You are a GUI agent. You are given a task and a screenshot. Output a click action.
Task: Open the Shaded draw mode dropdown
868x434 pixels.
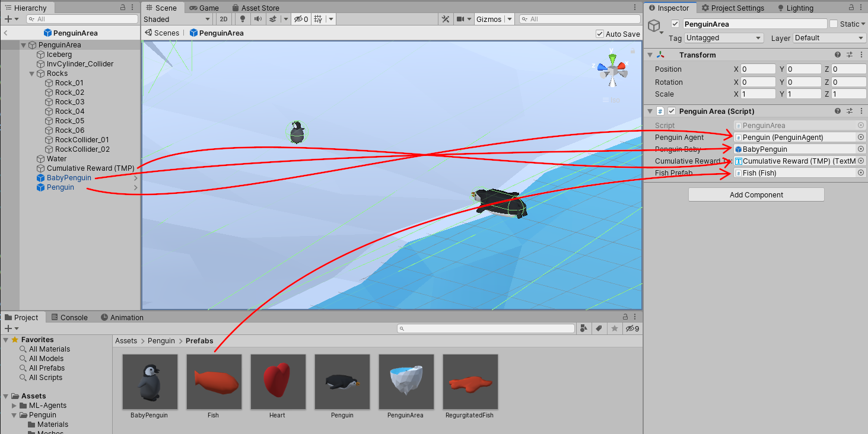pyautogui.click(x=177, y=19)
